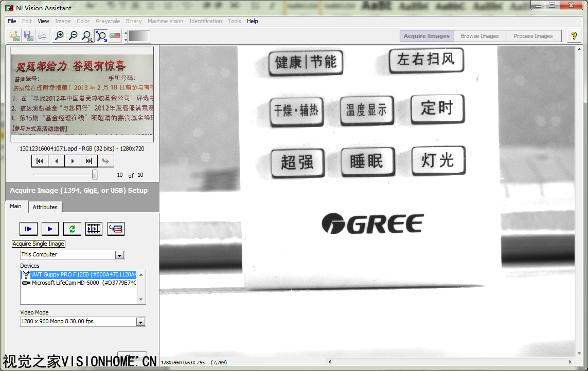This screenshot has height=371, width=588.
Task: Jump to the last image in the browser
Action: coord(89,161)
